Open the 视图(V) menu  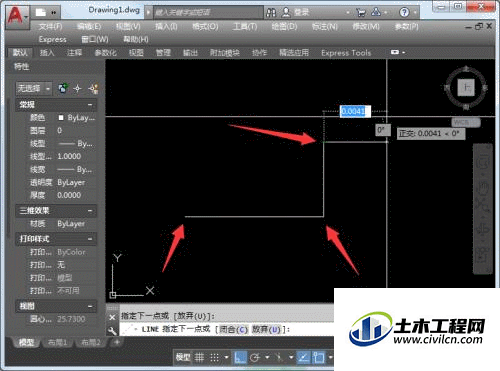tap(128, 26)
